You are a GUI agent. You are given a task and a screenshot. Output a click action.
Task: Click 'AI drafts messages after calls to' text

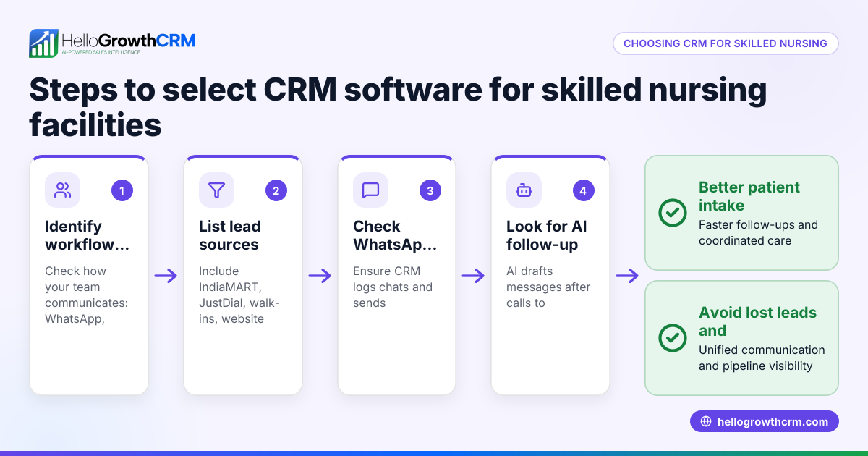tap(548, 287)
